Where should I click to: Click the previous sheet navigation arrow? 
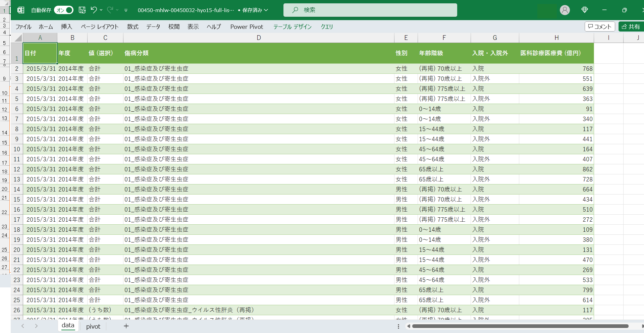23,326
